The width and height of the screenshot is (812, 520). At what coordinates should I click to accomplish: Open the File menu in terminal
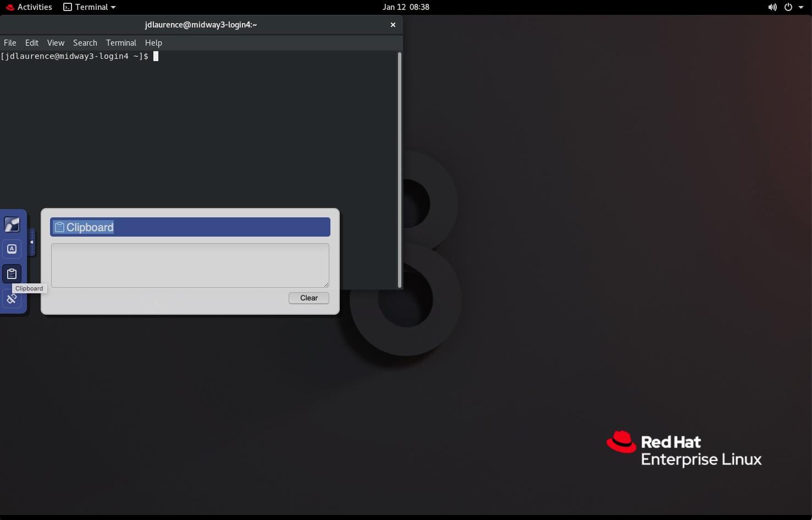pyautogui.click(x=10, y=43)
